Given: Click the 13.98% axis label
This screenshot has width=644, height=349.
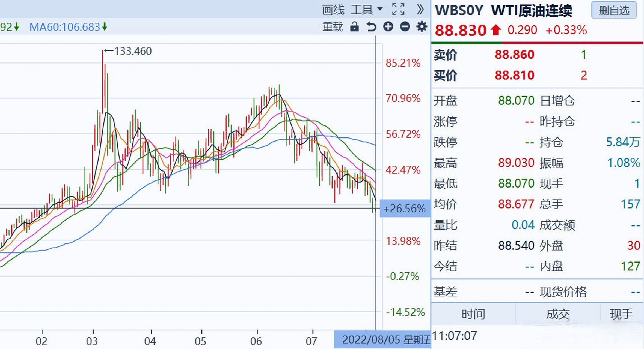Looking at the screenshot, I should pos(403,241).
